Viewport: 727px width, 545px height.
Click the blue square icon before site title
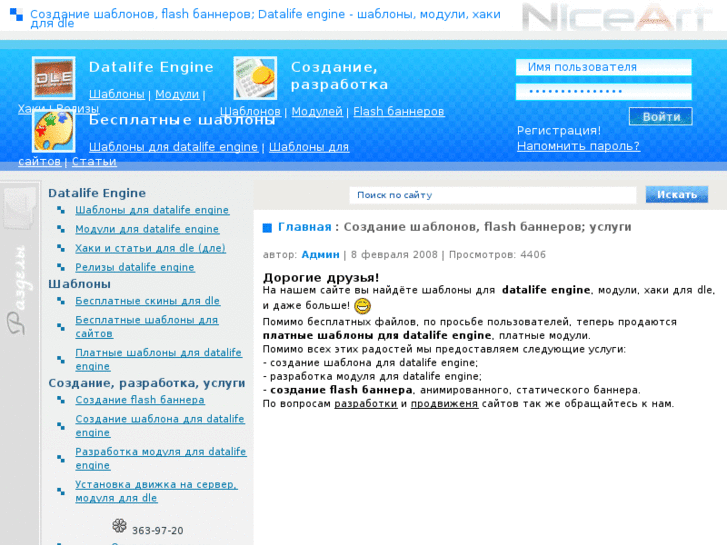coord(16,14)
